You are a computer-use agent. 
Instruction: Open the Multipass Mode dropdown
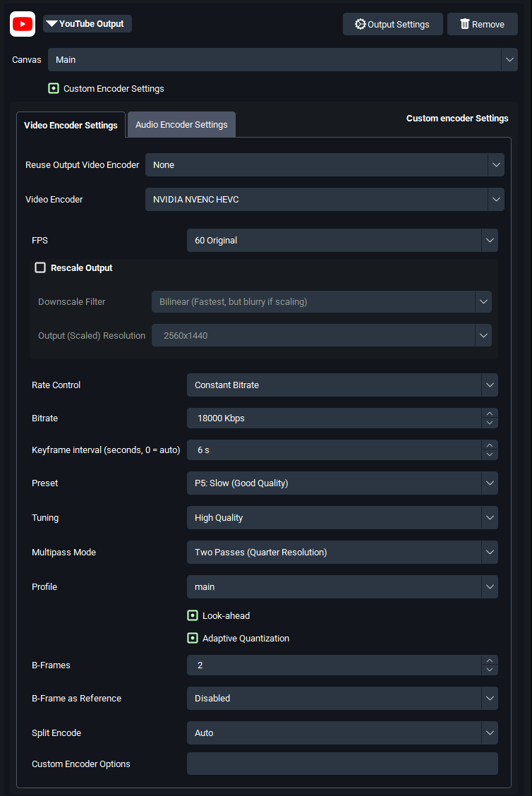(342, 553)
